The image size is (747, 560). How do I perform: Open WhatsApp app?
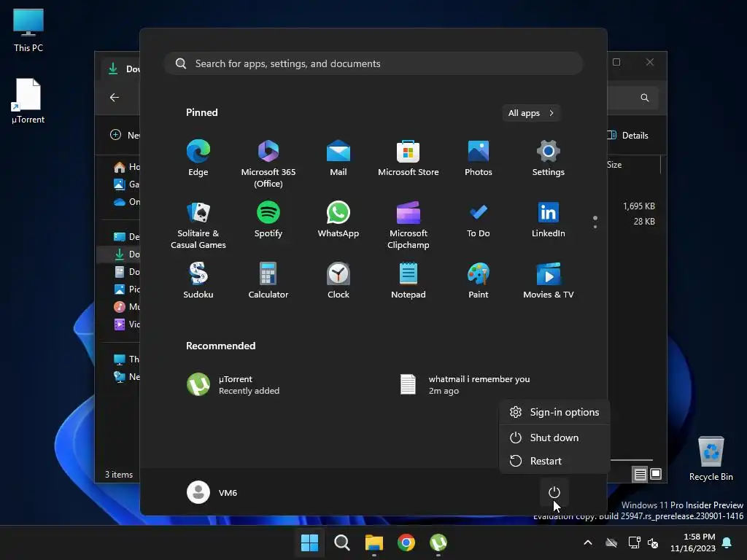(338, 219)
